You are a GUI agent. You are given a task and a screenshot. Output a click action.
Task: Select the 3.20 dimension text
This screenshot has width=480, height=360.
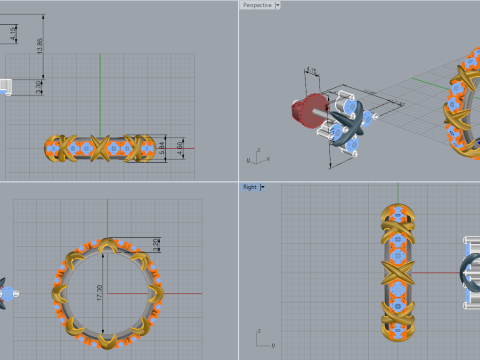(156, 245)
